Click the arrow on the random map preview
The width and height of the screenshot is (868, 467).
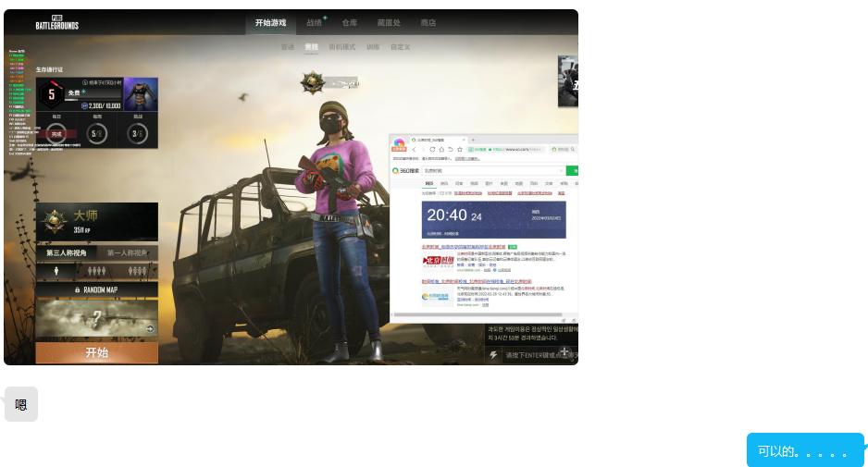[150, 328]
